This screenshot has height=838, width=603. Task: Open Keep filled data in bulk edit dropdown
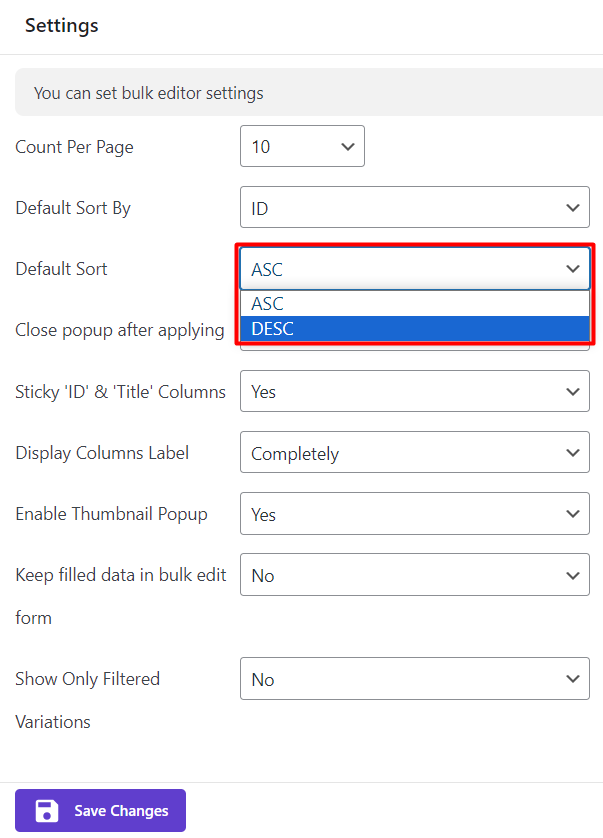click(x=414, y=575)
